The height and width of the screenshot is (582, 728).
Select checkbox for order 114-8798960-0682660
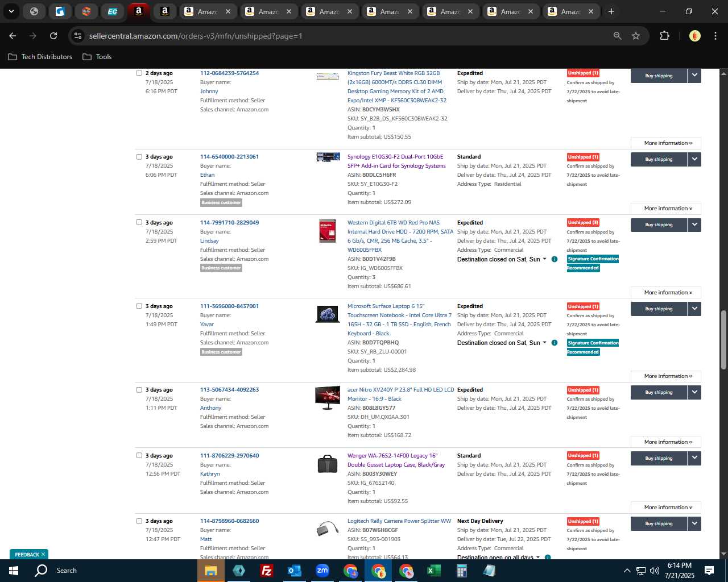[139, 521]
